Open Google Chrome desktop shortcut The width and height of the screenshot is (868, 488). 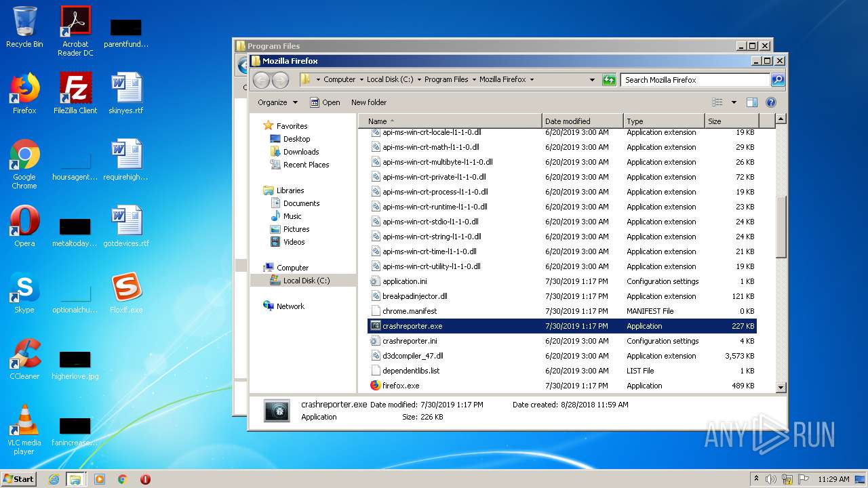coord(24,164)
